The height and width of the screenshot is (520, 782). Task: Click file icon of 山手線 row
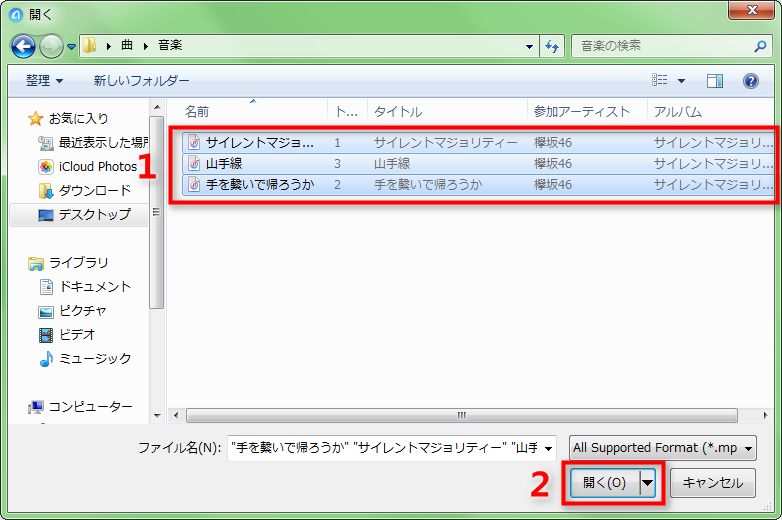pos(194,164)
